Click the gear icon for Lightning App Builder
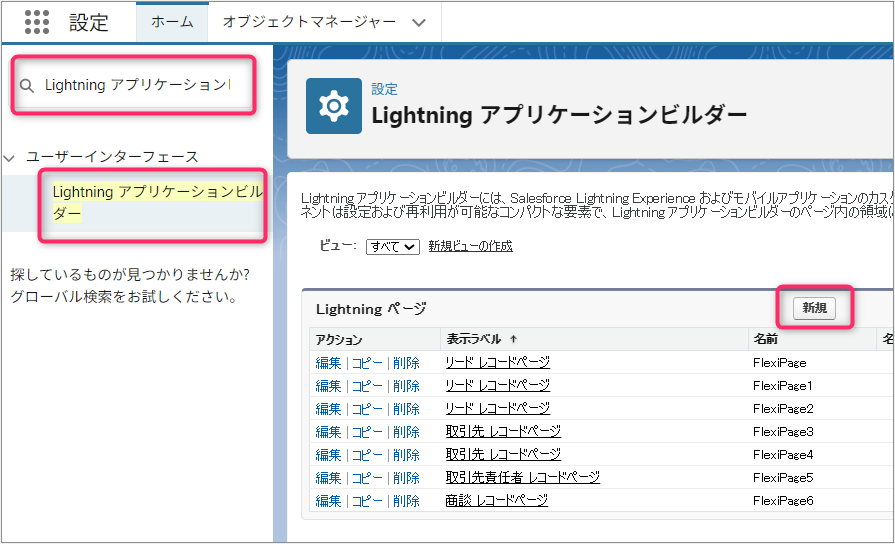Image resolution: width=895 pixels, height=544 pixels. (333, 106)
